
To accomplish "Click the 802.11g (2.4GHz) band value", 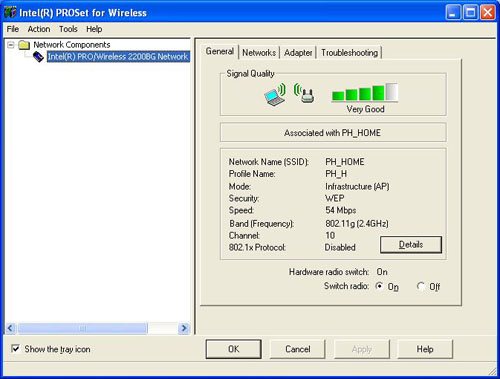I will (357, 223).
